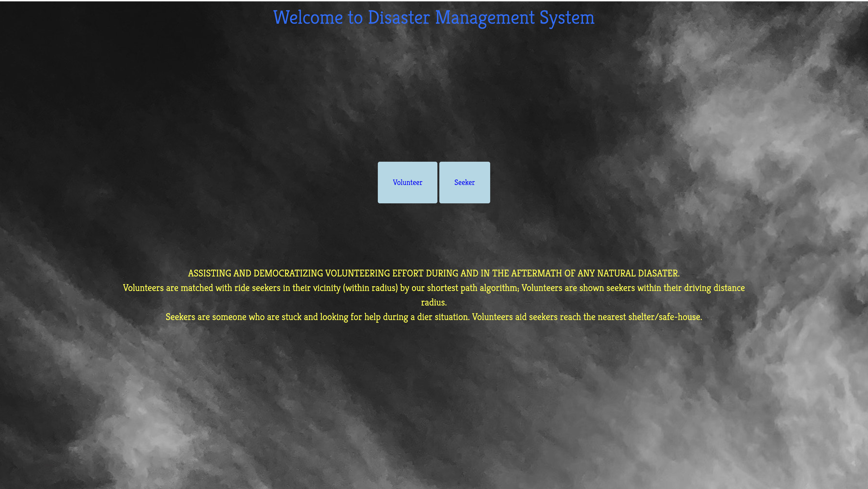Select the Seeker button
Screen dimensions: 868x489
tap(464, 183)
